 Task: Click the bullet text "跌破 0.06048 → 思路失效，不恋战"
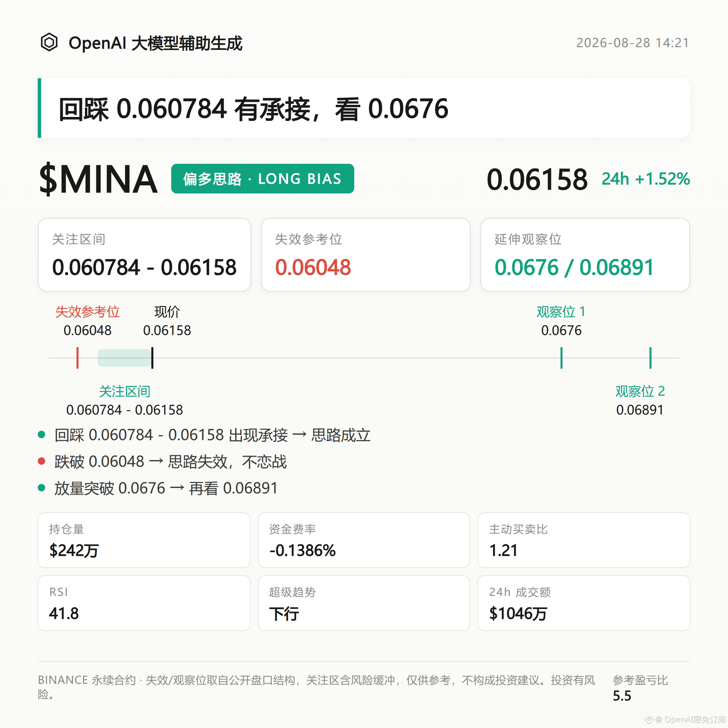[x=171, y=462]
